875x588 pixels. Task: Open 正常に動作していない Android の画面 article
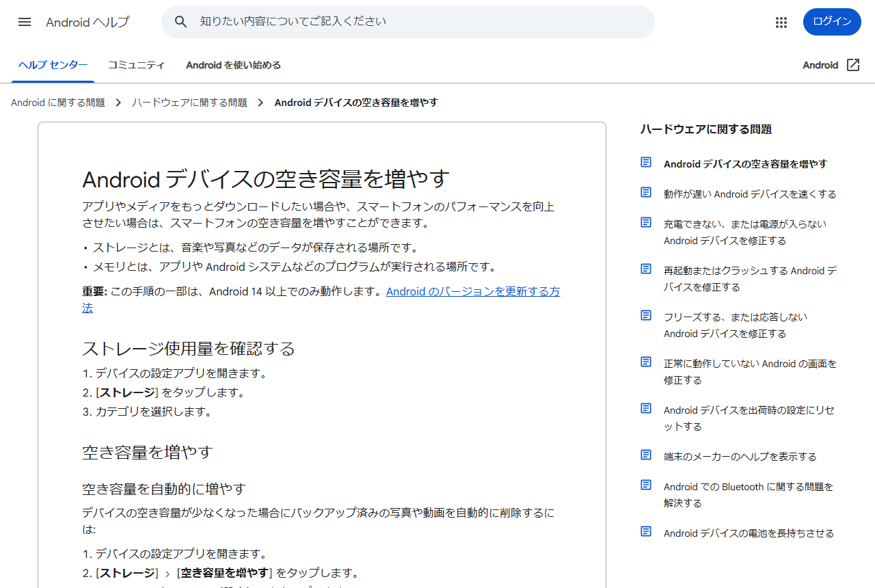pos(750,372)
